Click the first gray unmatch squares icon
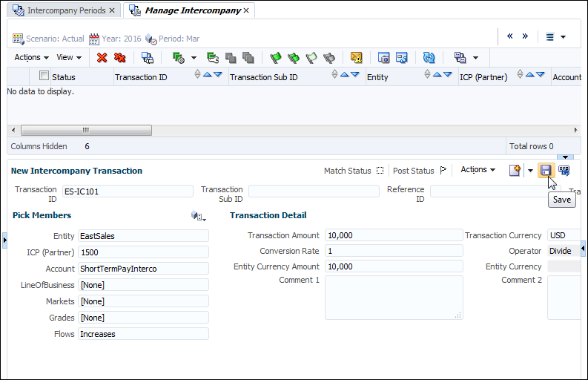This screenshot has width=588, height=380. [x=231, y=57]
